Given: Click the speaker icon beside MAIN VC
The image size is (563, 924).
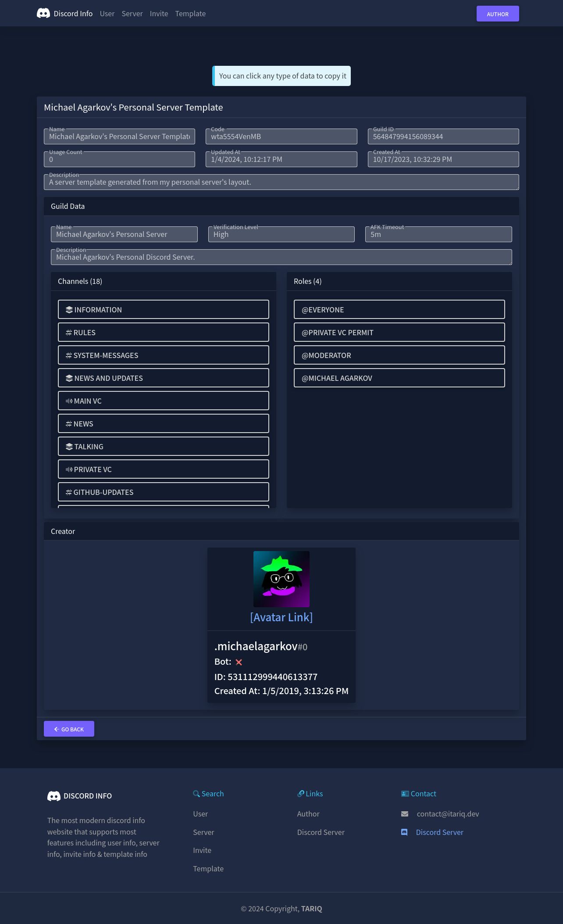Looking at the screenshot, I should (x=69, y=401).
